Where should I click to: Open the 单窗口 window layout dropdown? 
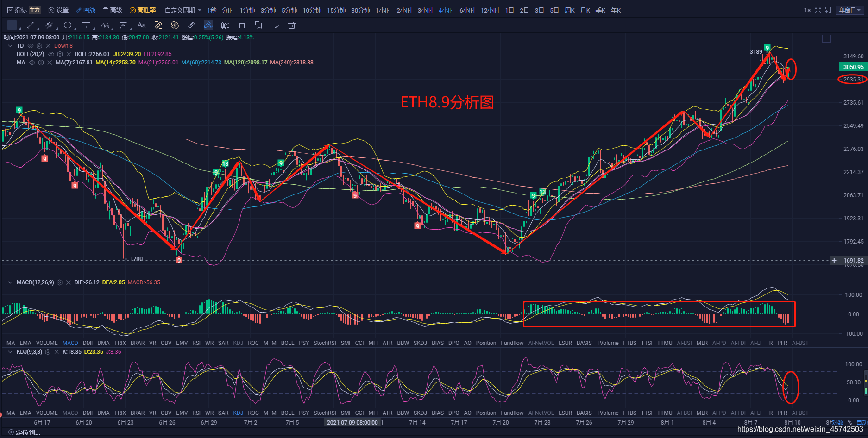tap(850, 10)
